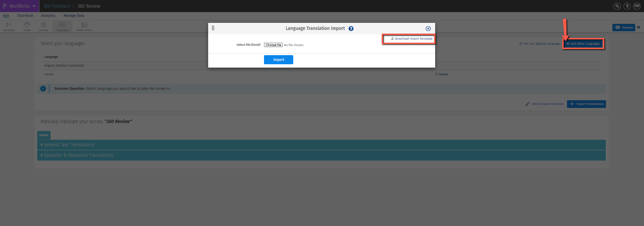Click the Language column header
Viewport: 644px width, 226px height.
(51, 57)
